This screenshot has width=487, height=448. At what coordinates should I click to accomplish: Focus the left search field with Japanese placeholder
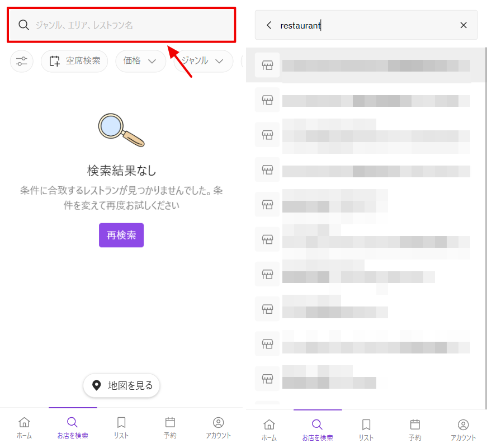click(129, 25)
